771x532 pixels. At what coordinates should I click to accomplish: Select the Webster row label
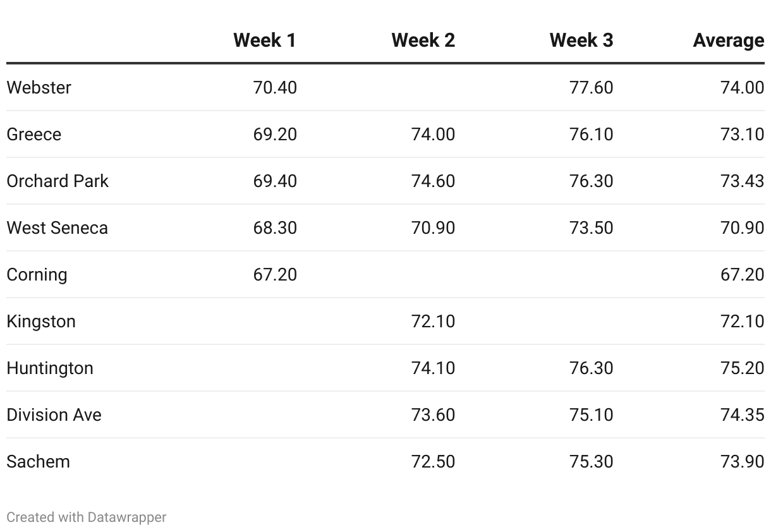(39, 87)
